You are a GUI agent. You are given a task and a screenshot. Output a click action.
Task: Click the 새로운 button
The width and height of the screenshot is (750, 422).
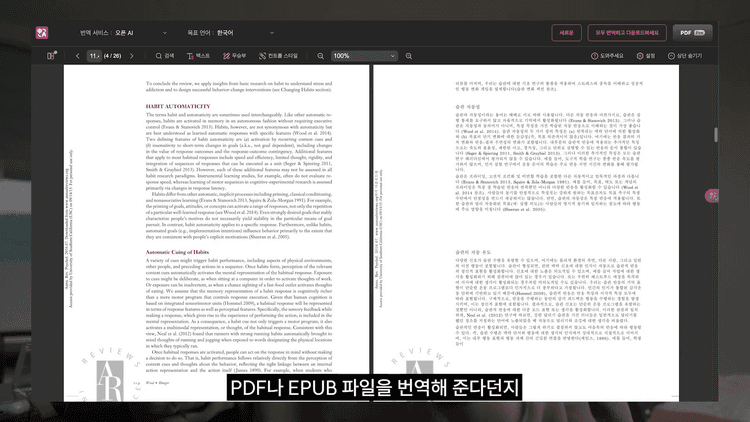[566, 32]
